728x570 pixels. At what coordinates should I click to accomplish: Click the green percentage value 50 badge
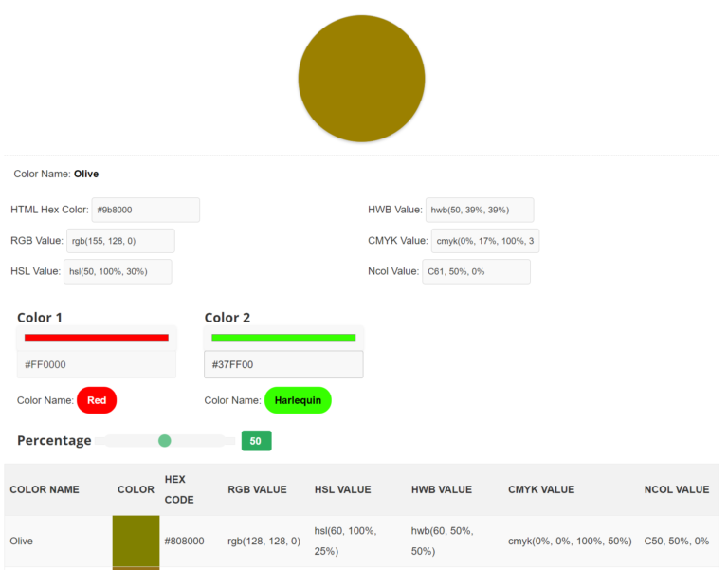256,441
